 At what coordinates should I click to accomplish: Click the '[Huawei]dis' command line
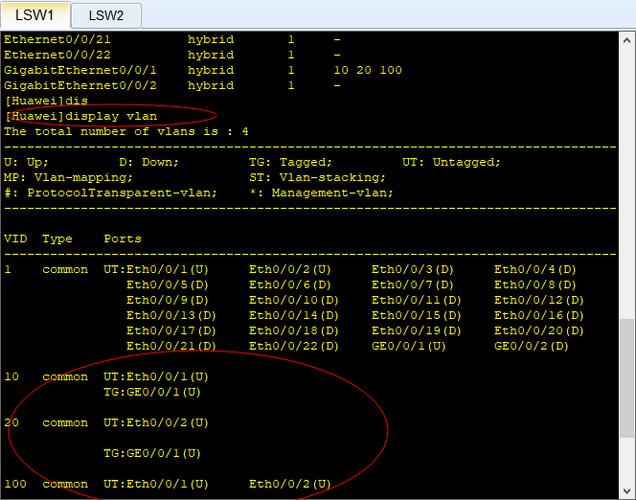pos(46,101)
